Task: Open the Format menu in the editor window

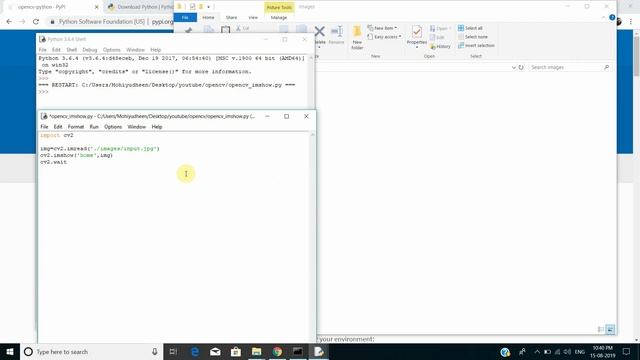Action: (76, 127)
